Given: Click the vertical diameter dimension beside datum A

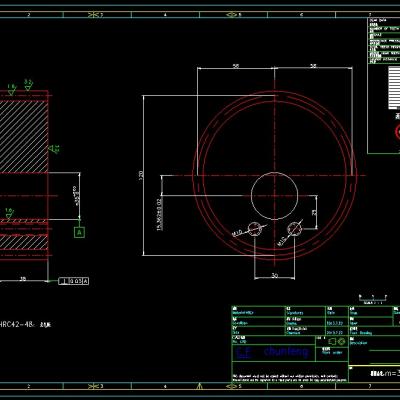Looking at the screenshot, I should [x=77, y=196].
